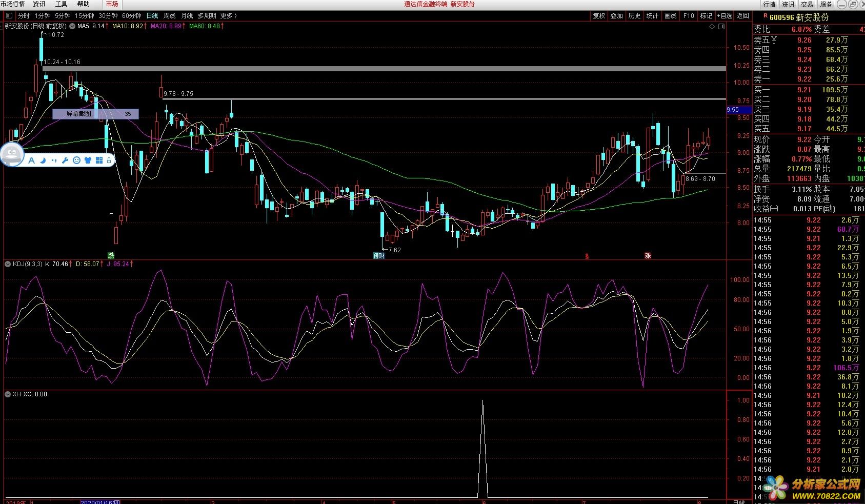Click the top-right 行情 button
865x504 pixels.
[x=769, y=4]
